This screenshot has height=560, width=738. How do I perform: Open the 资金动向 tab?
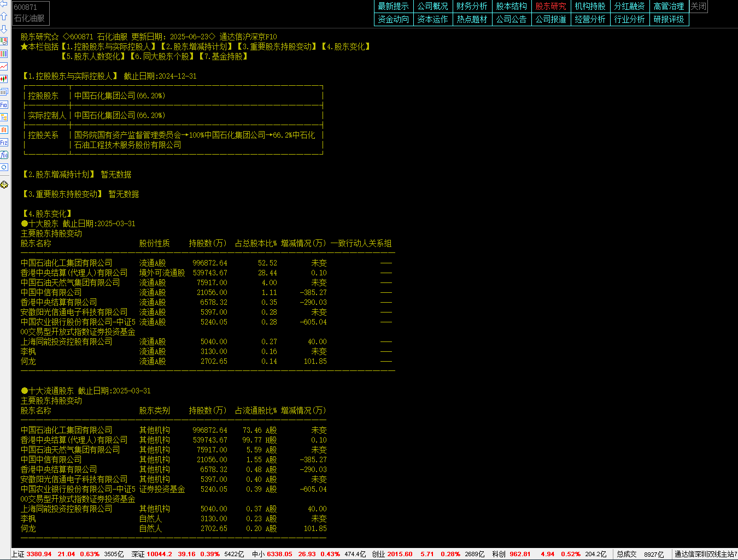[394, 20]
